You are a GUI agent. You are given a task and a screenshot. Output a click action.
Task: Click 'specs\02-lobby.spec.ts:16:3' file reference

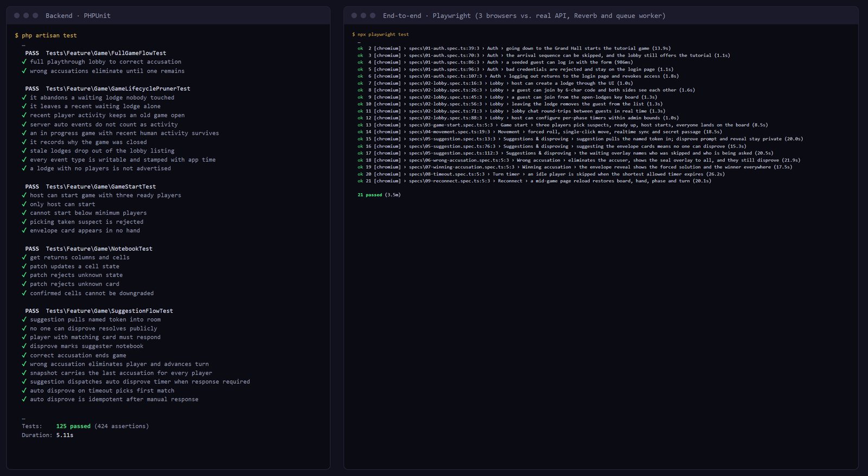click(x=445, y=84)
